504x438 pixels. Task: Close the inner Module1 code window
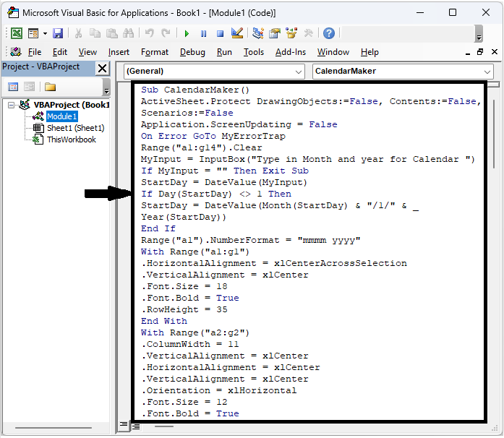pos(495,52)
